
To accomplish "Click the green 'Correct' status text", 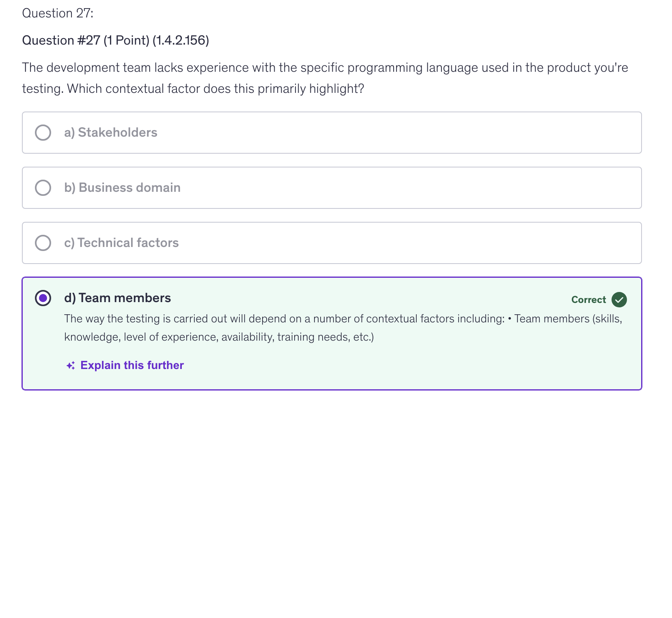I will click(x=588, y=300).
